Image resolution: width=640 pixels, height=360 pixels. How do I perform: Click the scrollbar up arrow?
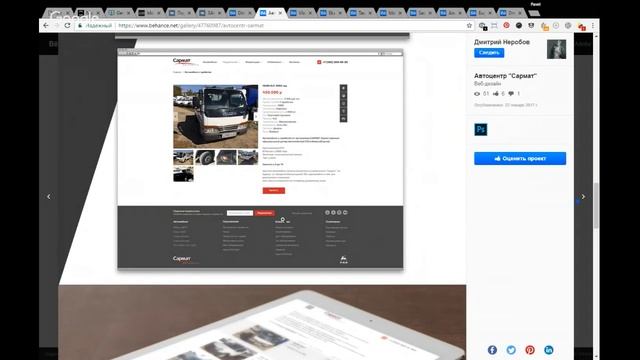(x=596, y=36)
